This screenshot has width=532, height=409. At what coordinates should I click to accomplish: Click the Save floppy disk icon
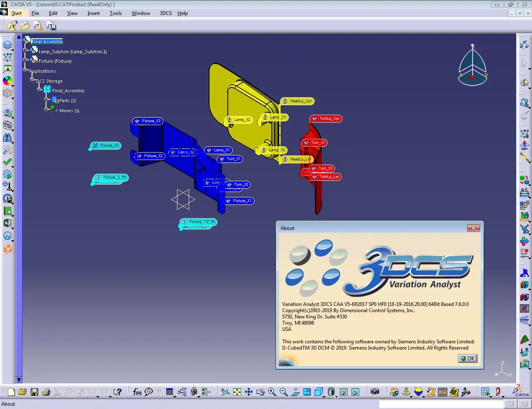[34, 392]
